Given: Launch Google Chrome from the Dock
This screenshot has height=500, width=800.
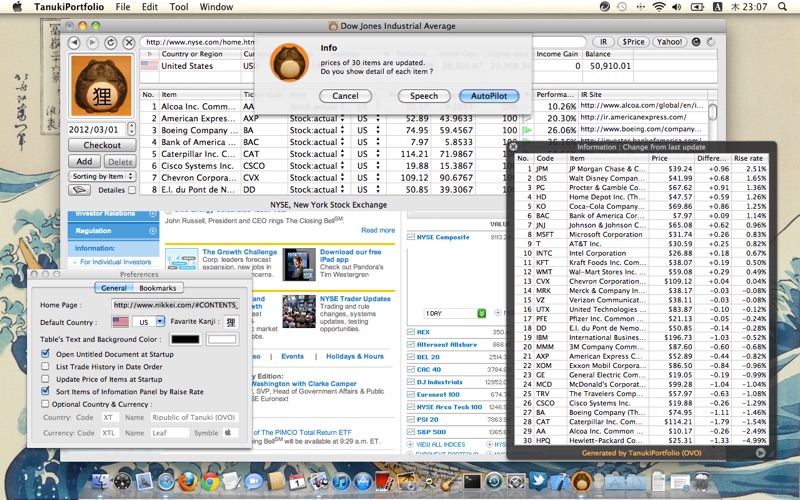Looking at the screenshot, I should [x=210, y=482].
